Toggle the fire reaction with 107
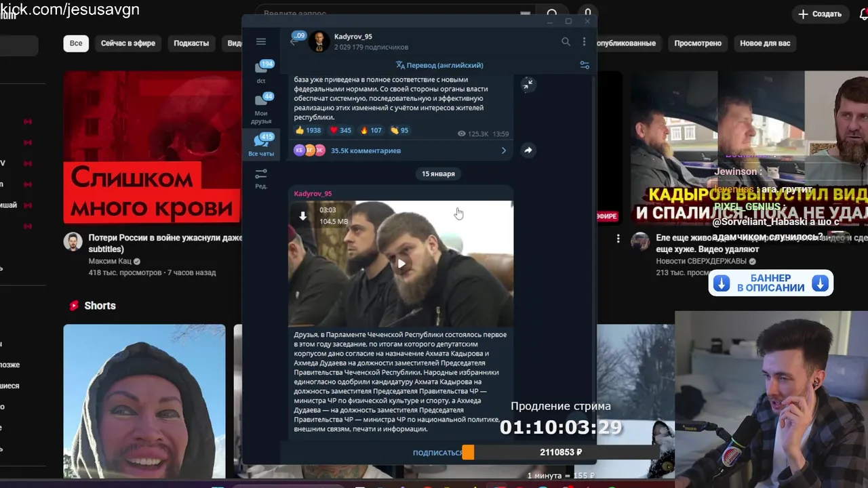This screenshot has width=868, height=488. [371, 130]
